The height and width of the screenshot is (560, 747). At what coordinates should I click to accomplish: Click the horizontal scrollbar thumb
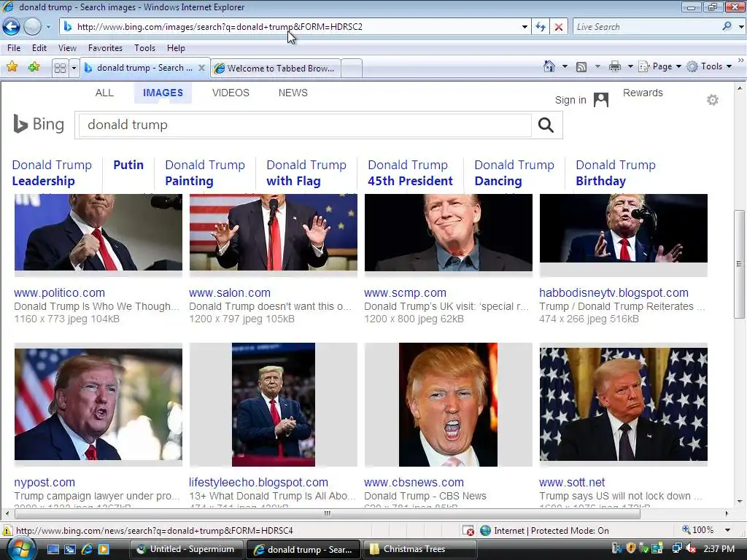(327, 513)
